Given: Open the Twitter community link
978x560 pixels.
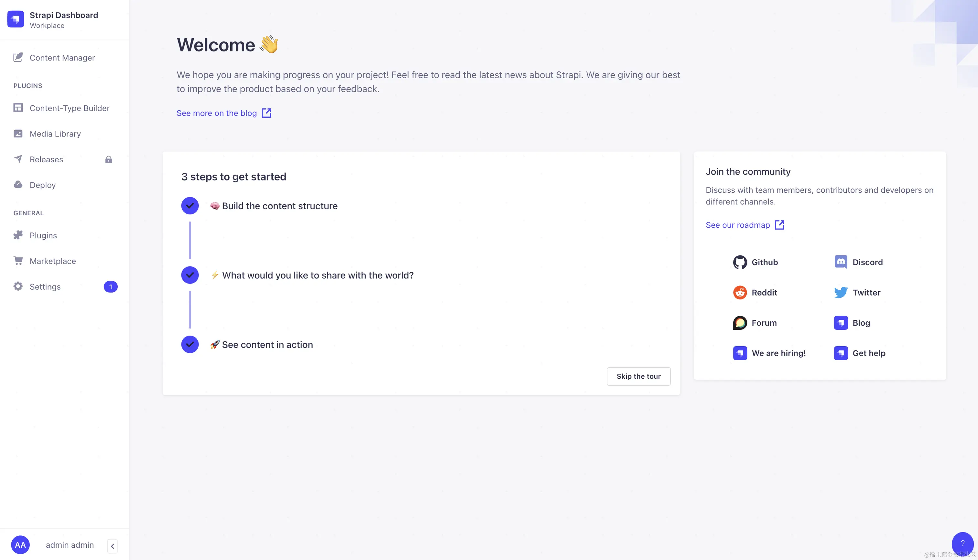Looking at the screenshot, I should pyautogui.click(x=857, y=293).
